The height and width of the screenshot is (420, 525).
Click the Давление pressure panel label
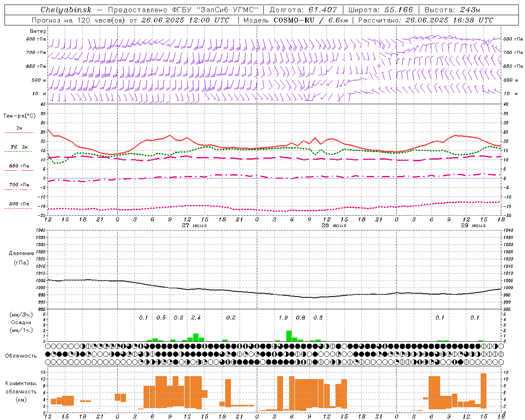coord(21,253)
